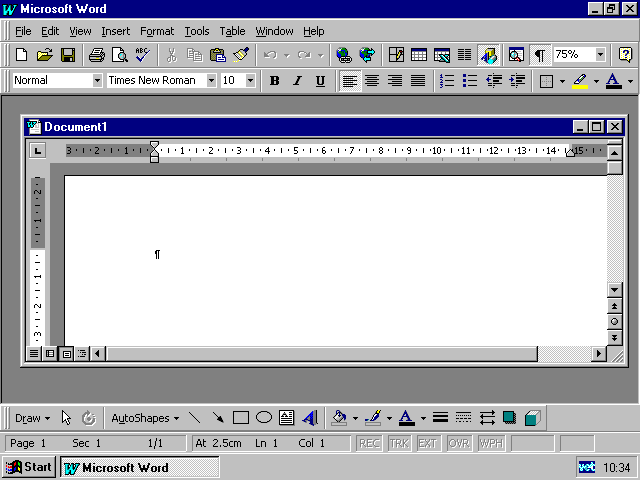
Task: Click the Text Box tool icon
Action: point(287,418)
